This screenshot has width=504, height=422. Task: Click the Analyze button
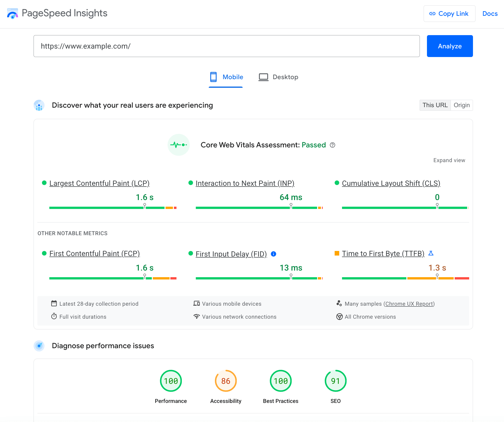click(450, 46)
